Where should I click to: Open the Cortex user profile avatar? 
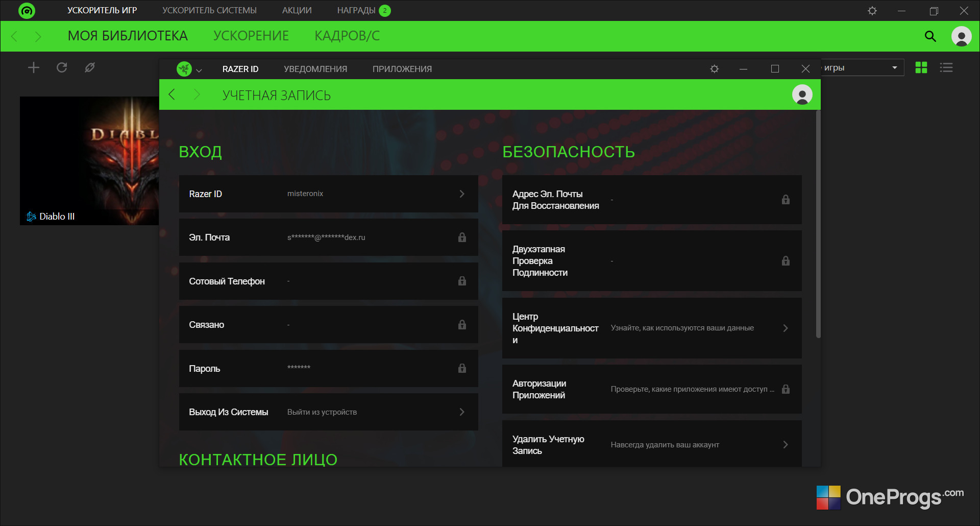tap(962, 36)
